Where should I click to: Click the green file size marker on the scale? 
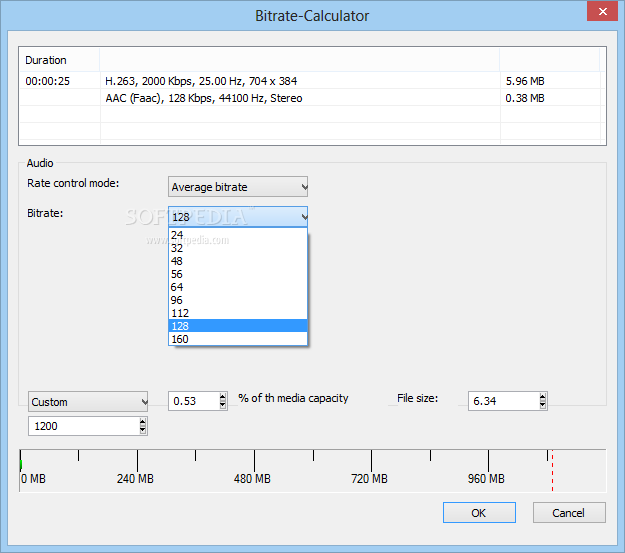(21, 463)
